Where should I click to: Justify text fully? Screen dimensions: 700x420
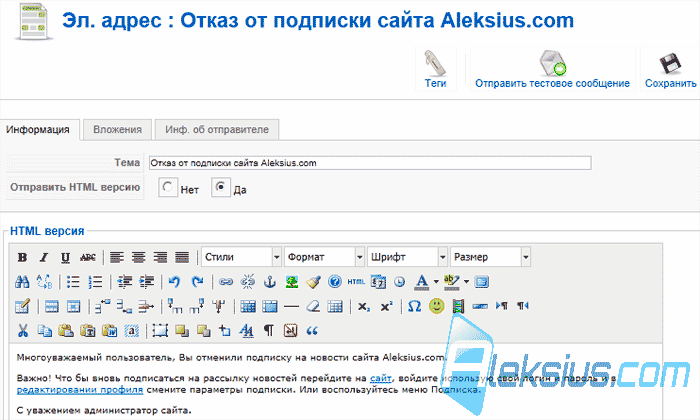182,258
